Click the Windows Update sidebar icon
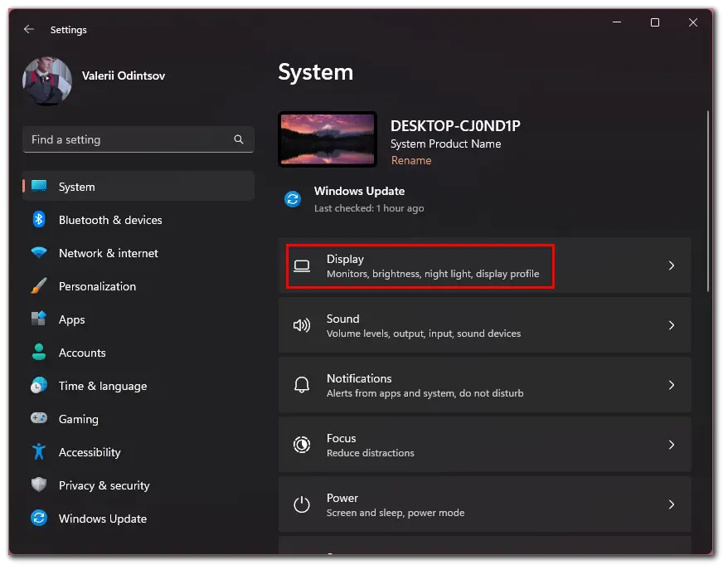This screenshot has width=728, height=570. pos(39,518)
